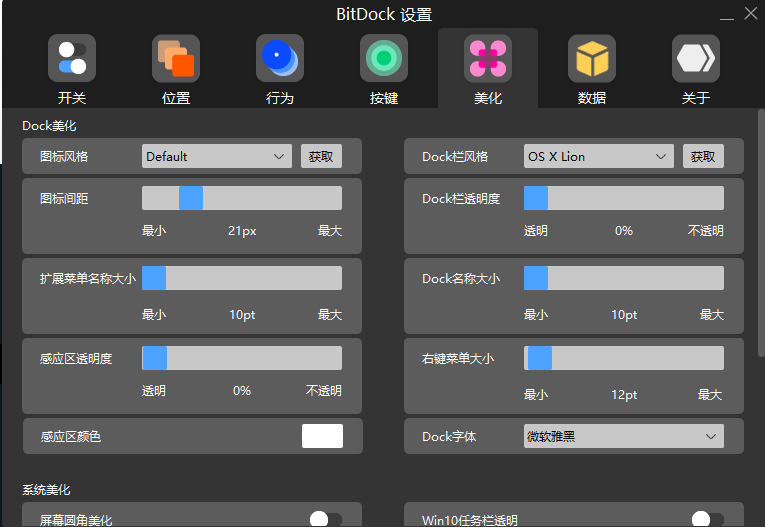Image resolution: width=765 pixels, height=527 pixels.
Task: Switch to the 位置 tab label
Action: 176,98
